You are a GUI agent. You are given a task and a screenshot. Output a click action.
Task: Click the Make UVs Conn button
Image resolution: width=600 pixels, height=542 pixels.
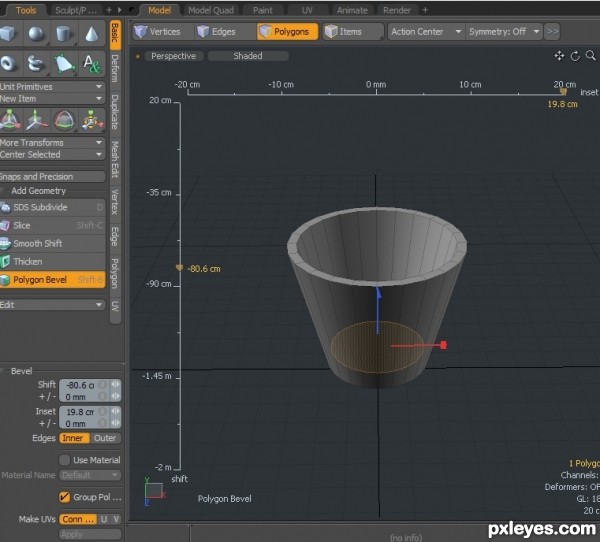(x=78, y=519)
